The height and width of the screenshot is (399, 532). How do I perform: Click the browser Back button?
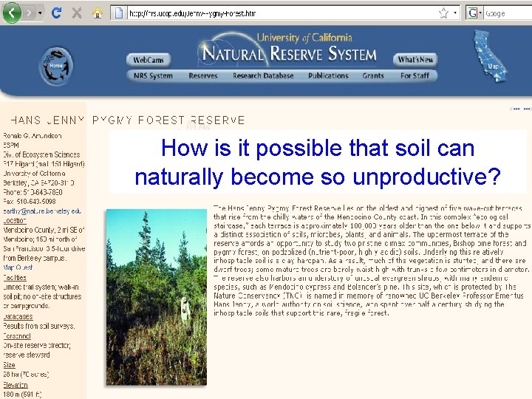12,13
